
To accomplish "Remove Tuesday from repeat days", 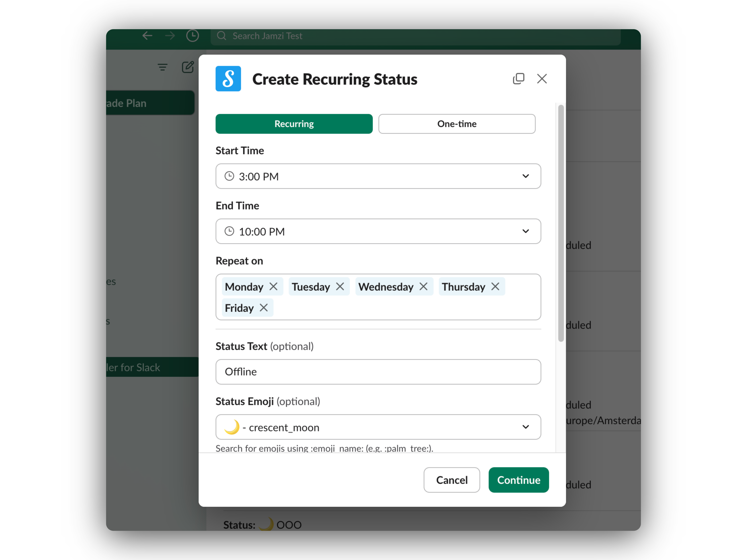I will 340,287.
